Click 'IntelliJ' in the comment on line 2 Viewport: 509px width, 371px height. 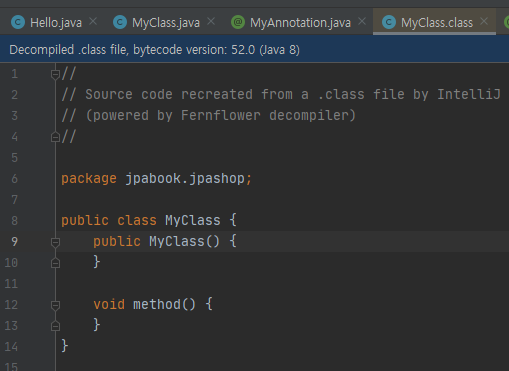coord(469,94)
